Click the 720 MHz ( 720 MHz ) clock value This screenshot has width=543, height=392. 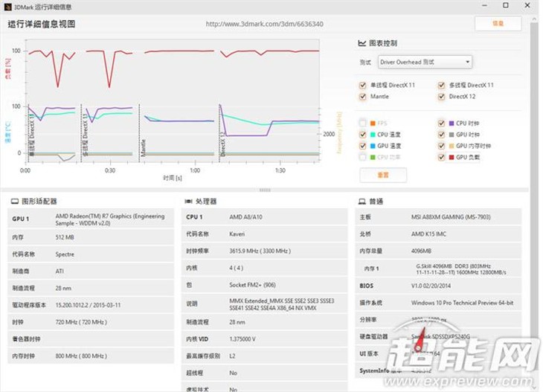(81, 322)
